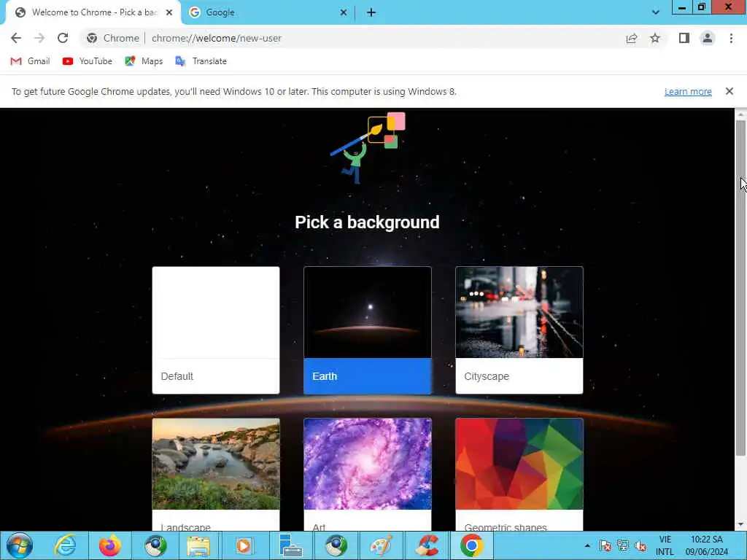The width and height of the screenshot is (747, 560).
Task: Click the page vertical scrollbar thumb
Action: [740, 288]
